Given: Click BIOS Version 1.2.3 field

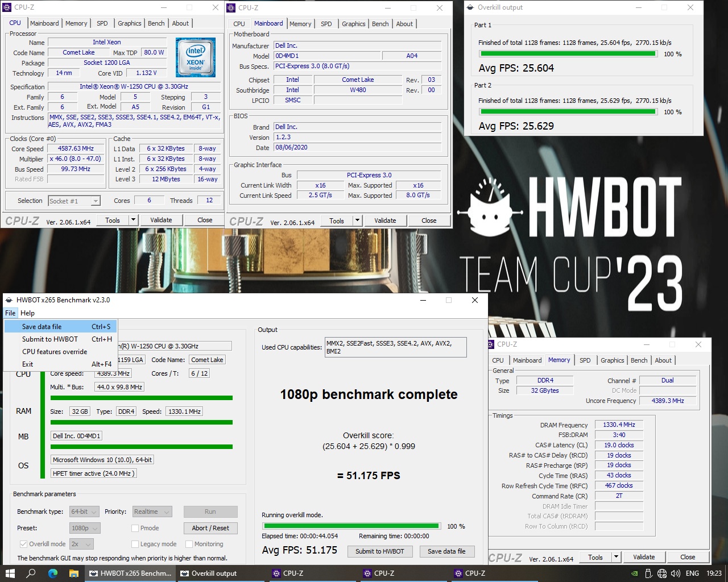Looking at the screenshot, I should pos(358,137).
